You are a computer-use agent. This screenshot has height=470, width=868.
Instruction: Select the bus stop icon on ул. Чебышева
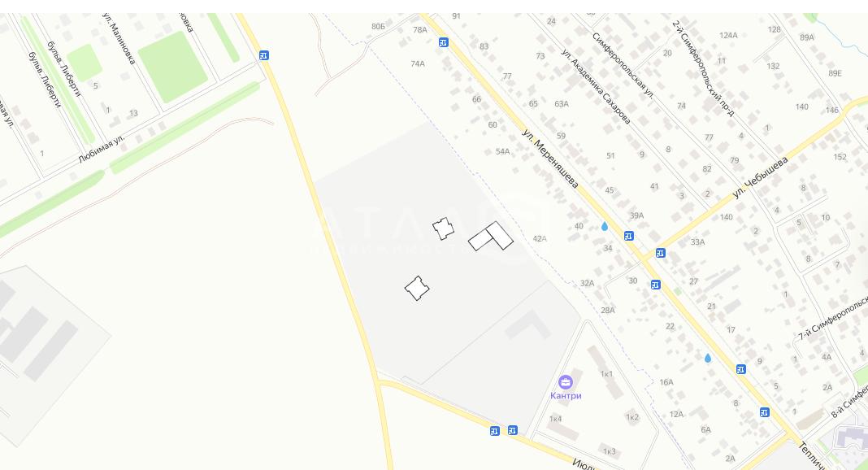661,253
